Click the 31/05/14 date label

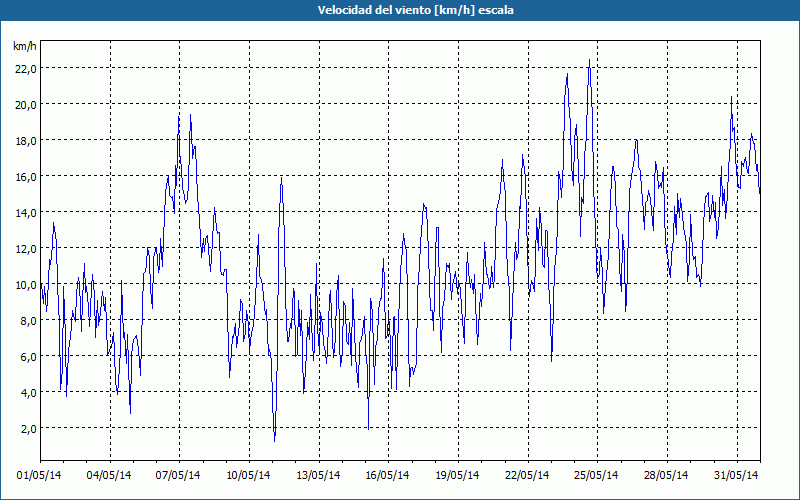click(x=736, y=475)
